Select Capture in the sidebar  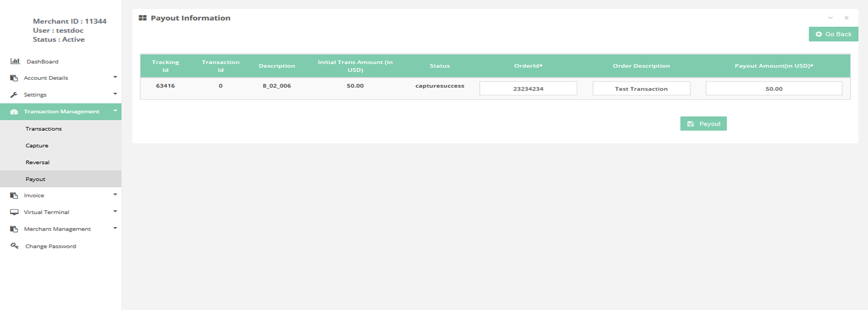point(37,146)
